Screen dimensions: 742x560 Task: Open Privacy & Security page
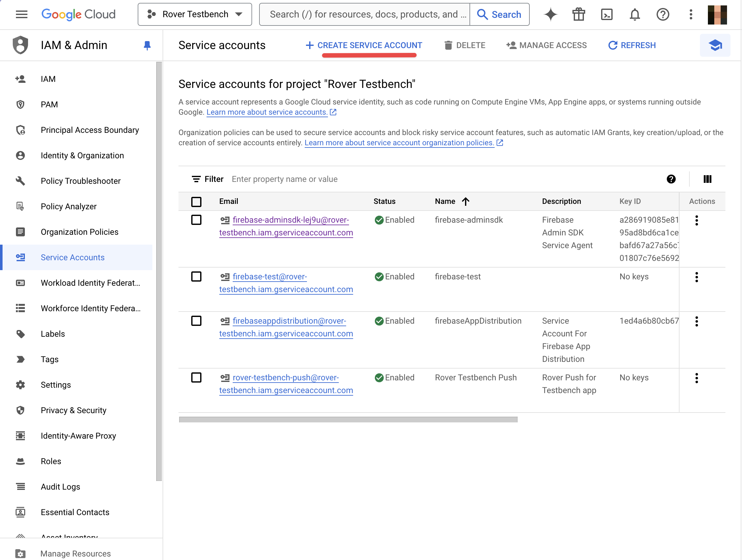coord(76,410)
